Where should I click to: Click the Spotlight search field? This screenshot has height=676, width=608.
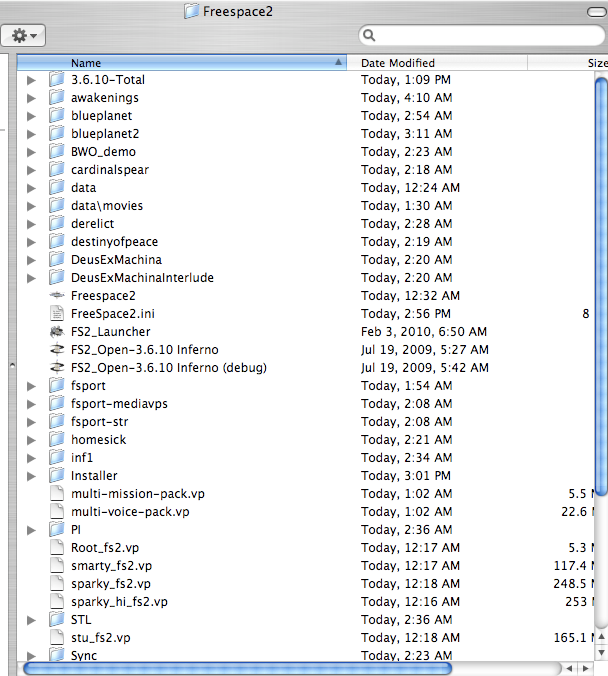[482, 35]
